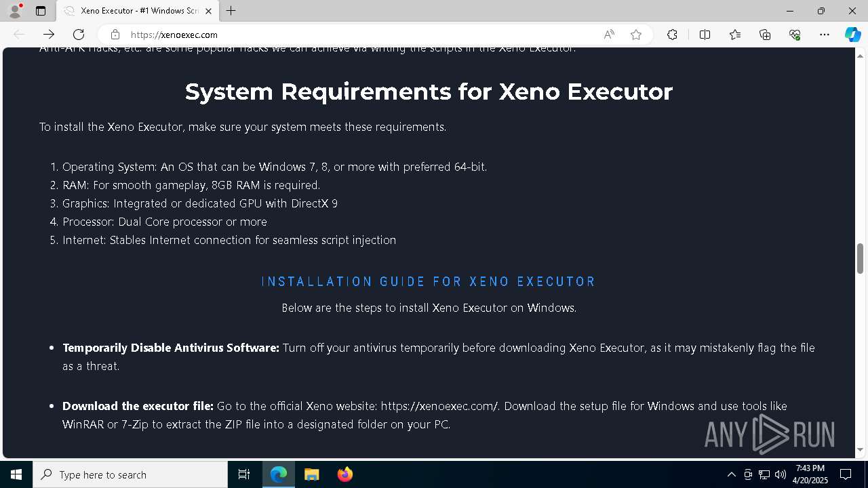Refresh the current page
Screen dimensions: 868x488
79,35
